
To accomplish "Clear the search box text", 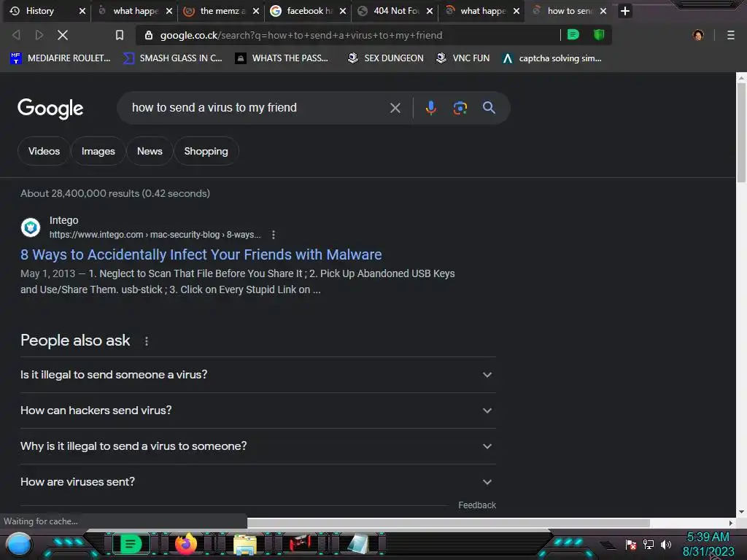I will pyautogui.click(x=395, y=108).
